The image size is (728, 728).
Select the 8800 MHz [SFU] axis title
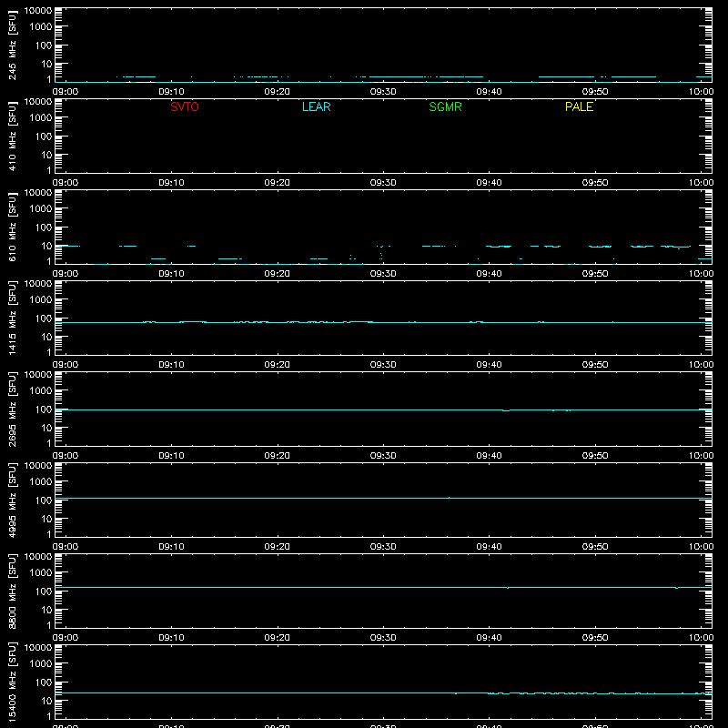13,591
